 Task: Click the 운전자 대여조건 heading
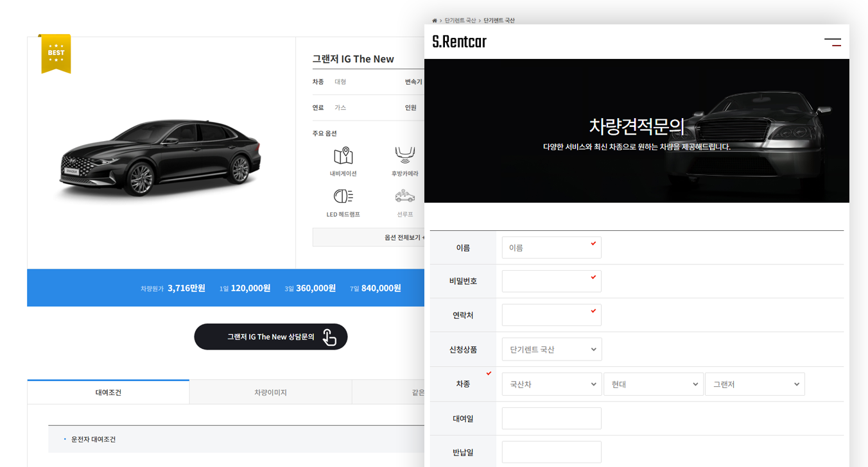(x=93, y=439)
